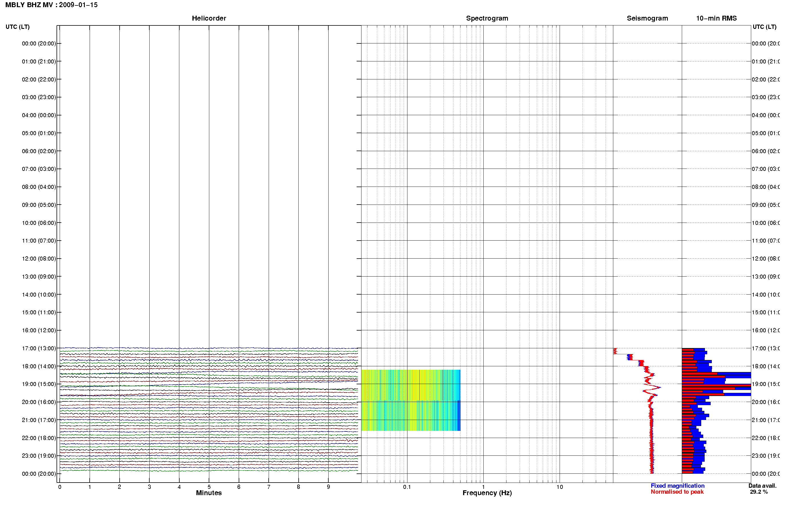812x508 pixels.
Task: Click the title 'MBLY BHZ MV : 2009-01-15'
Action: (51, 5)
